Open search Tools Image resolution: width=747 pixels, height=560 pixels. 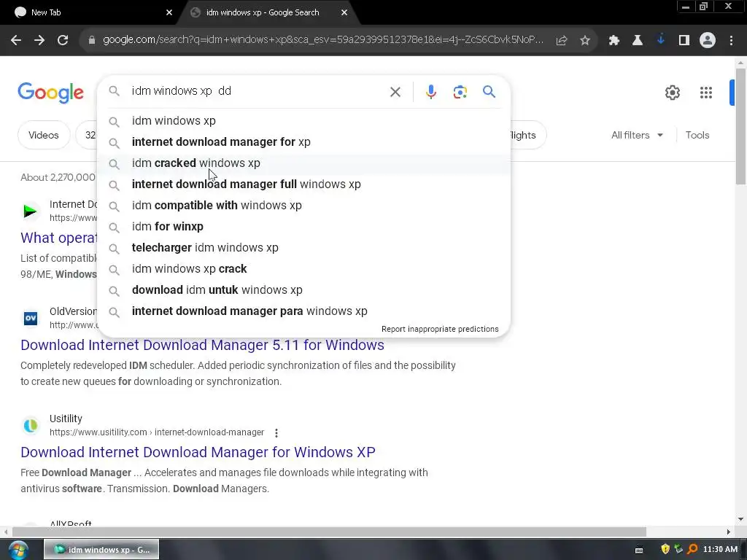(697, 135)
